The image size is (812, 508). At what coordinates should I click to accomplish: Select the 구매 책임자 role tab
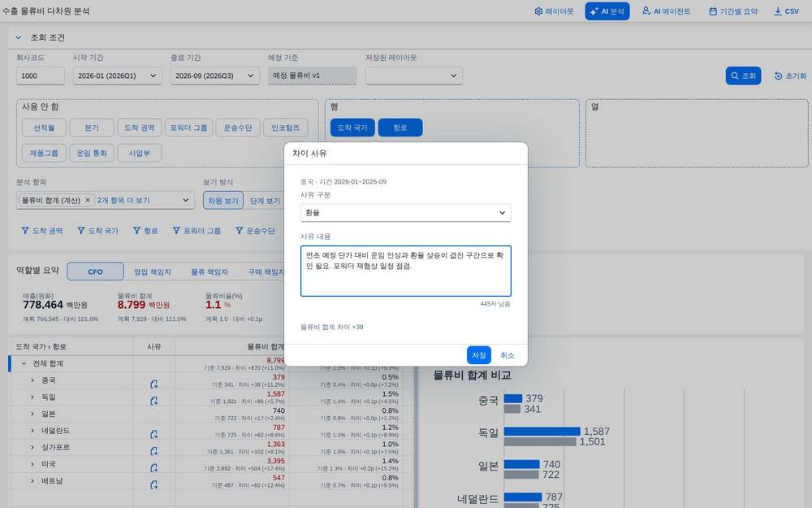(266, 271)
